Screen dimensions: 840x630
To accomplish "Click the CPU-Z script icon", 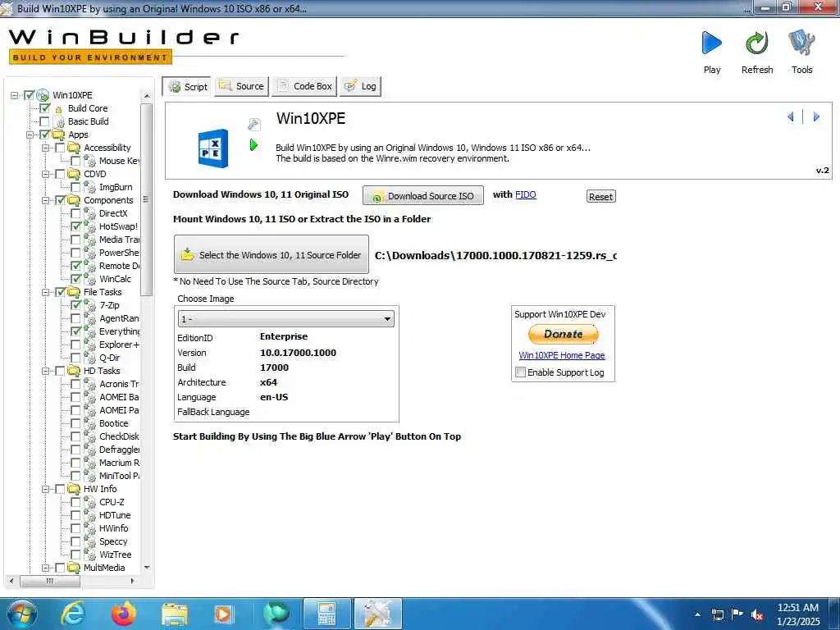I will pos(90,503).
